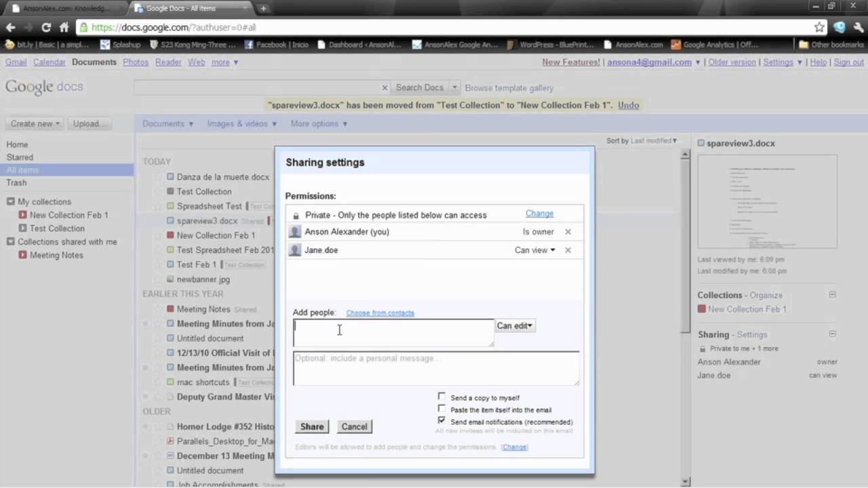
Task: Click Anson Alexander avatar icon
Action: pos(295,232)
